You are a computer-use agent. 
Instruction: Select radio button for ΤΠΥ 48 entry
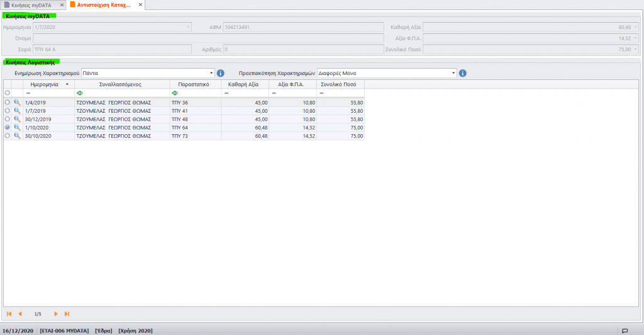pos(8,119)
